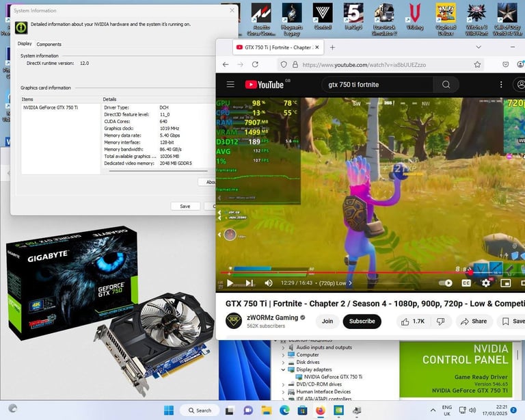
Task: Play the YouTube video
Action: 230,283
